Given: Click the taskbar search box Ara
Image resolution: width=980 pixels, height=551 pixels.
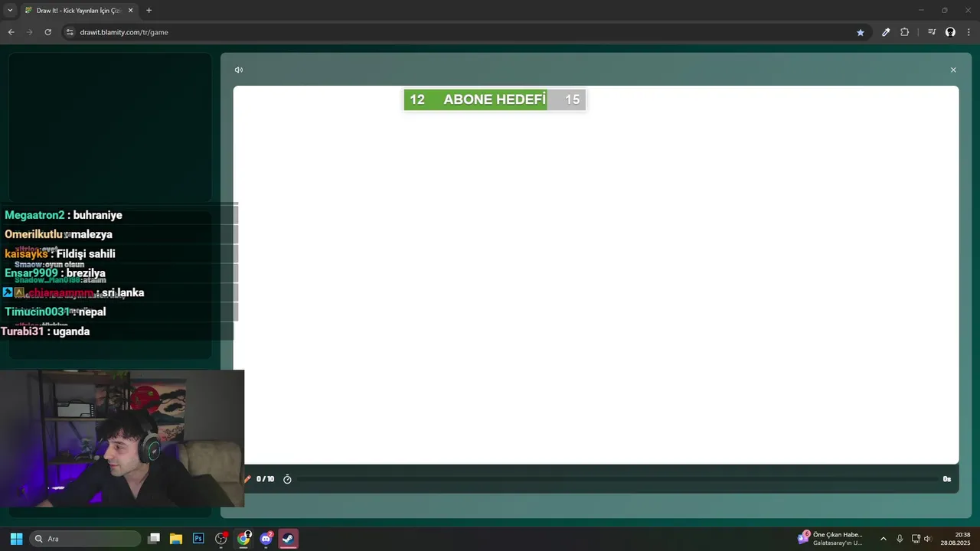Looking at the screenshot, I should click(85, 539).
